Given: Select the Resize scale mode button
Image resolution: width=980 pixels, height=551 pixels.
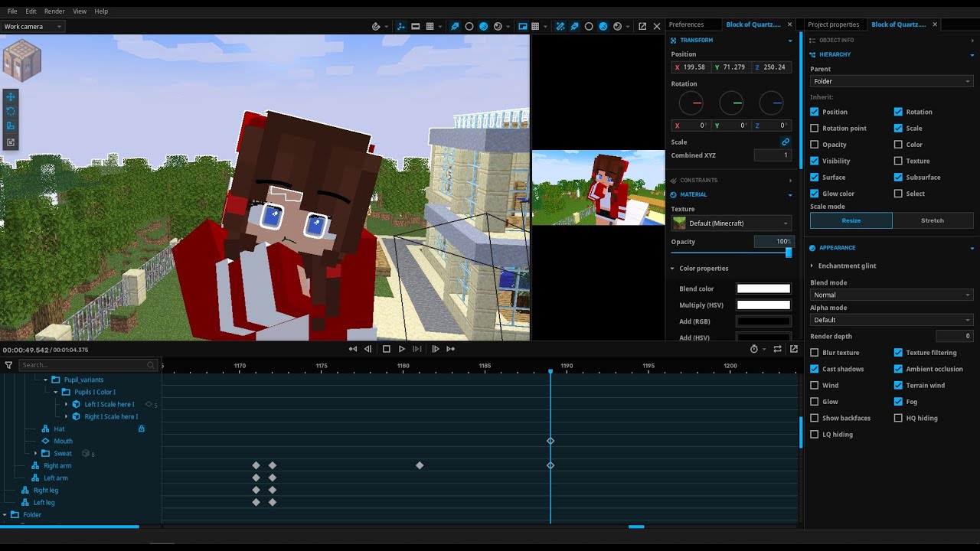Looking at the screenshot, I should [x=851, y=220].
